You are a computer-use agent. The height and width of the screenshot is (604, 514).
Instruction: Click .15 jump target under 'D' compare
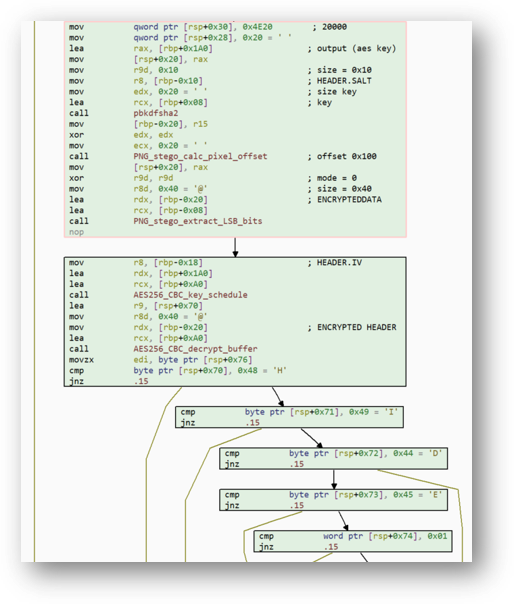[297, 464]
